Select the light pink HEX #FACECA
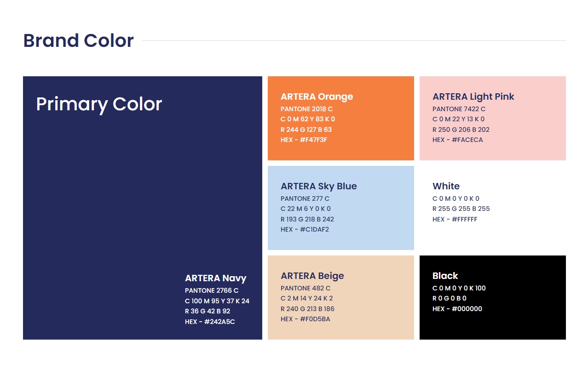 click(x=457, y=140)
